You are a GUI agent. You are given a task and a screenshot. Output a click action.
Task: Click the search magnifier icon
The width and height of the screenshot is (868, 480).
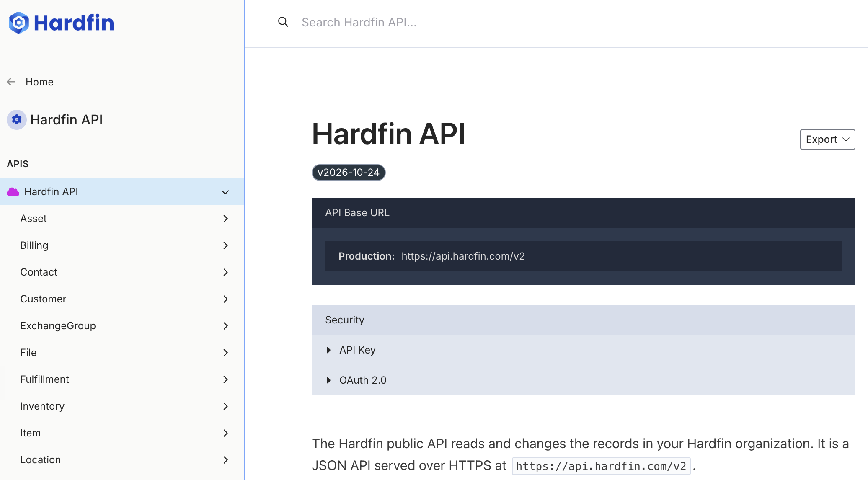pos(283,22)
